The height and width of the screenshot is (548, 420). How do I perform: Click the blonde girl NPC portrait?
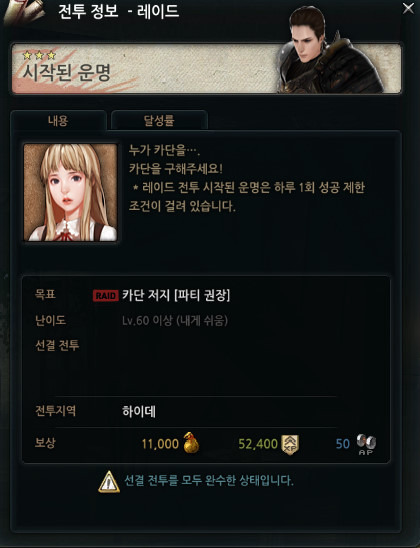click(x=70, y=192)
